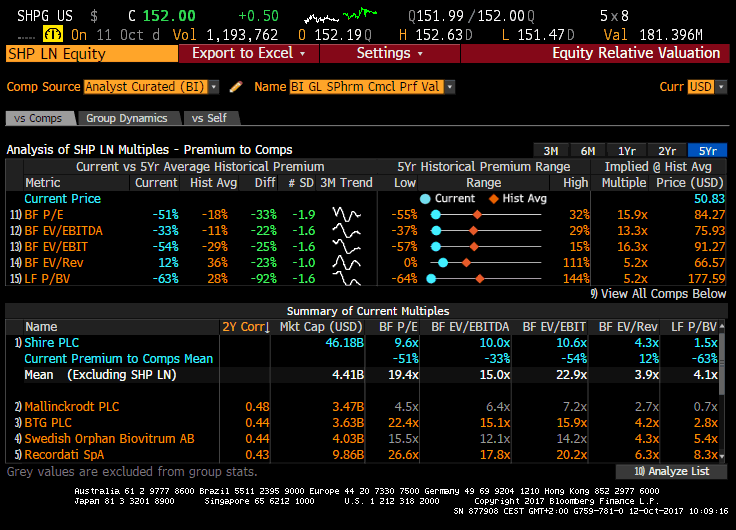
Task: Select the 5Yr time range
Action: (x=707, y=151)
